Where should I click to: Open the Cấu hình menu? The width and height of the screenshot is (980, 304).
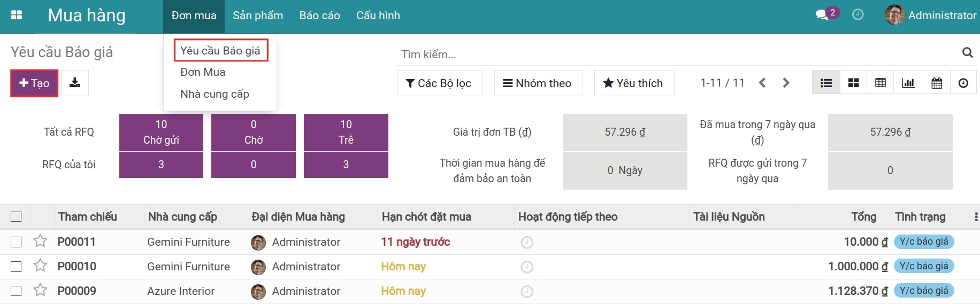pos(378,15)
